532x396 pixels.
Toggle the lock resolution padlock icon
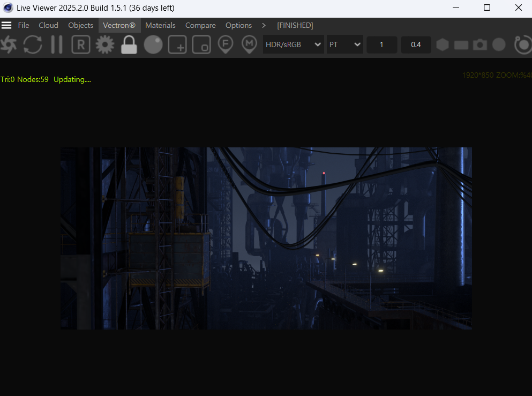pos(129,44)
